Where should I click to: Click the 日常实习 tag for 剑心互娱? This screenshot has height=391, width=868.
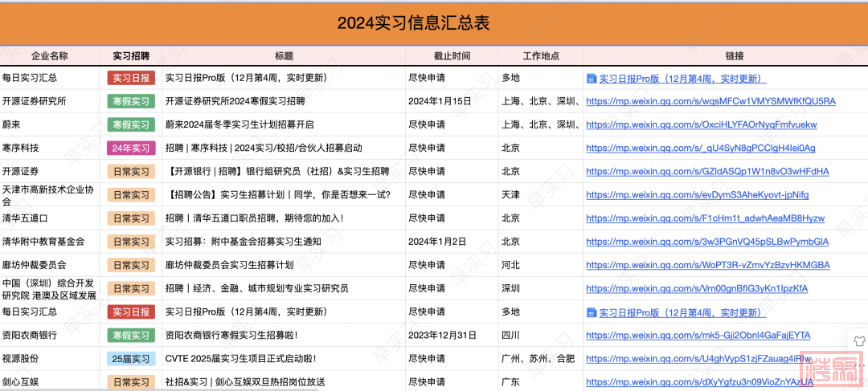(x=131, y=381)
